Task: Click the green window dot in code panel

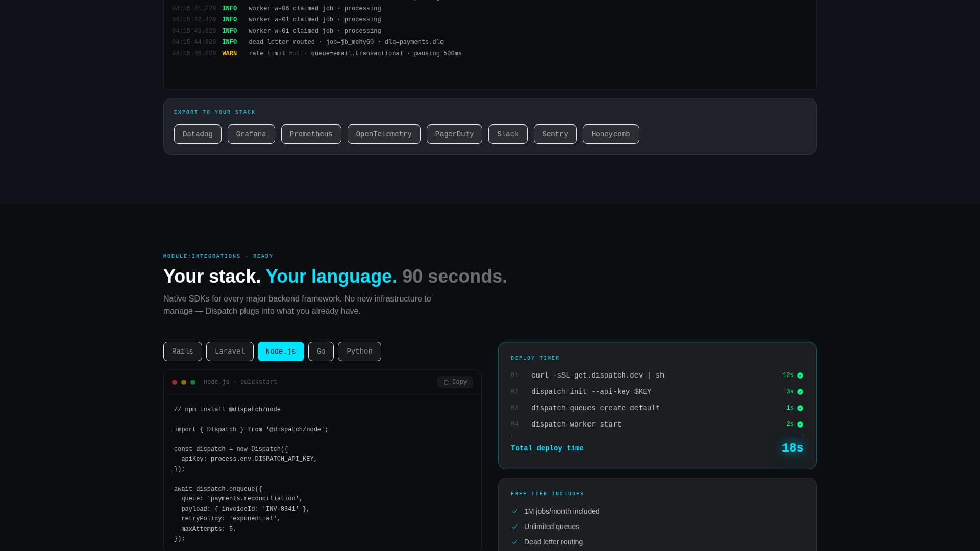Action: pos(193,382)
